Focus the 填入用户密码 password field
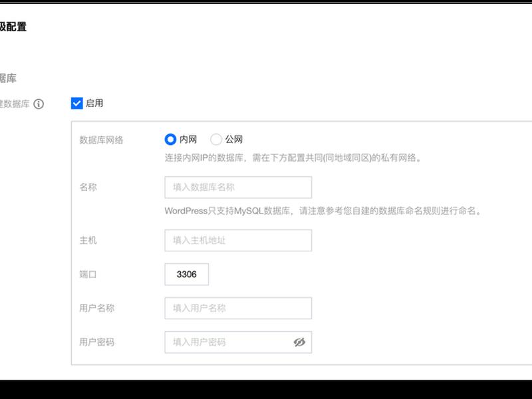This screenshot has height=399, width=532. click(x=238, y=342)
